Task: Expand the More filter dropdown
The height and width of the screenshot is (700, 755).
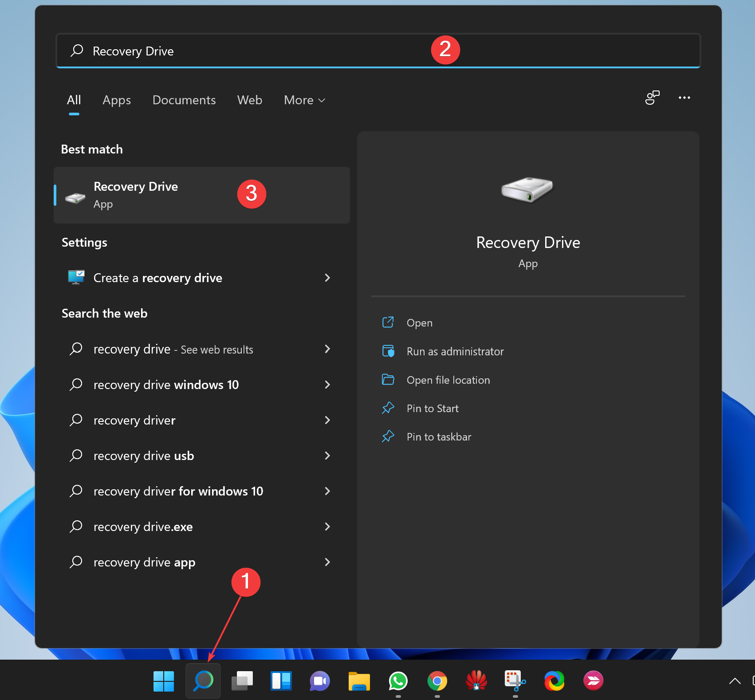Action: click(x=304, y=100)
